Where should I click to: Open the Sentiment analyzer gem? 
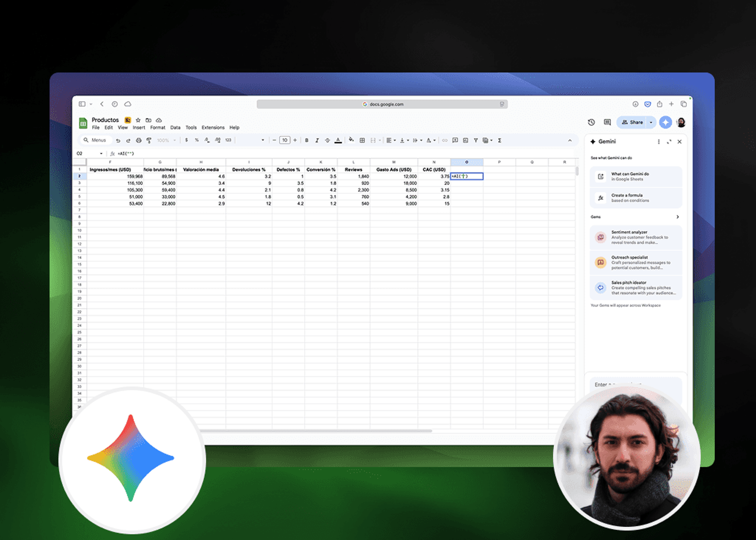coord(636,237)
